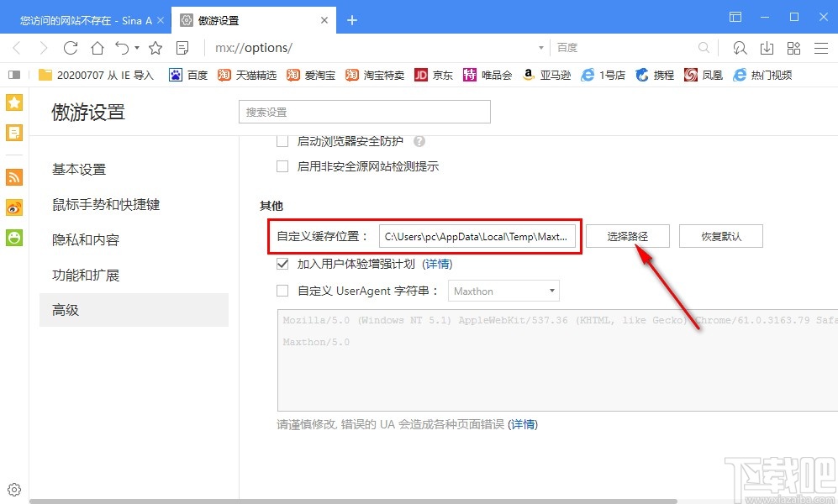
Task: Open the 携程 bookmark
Action: coord(655,76)
